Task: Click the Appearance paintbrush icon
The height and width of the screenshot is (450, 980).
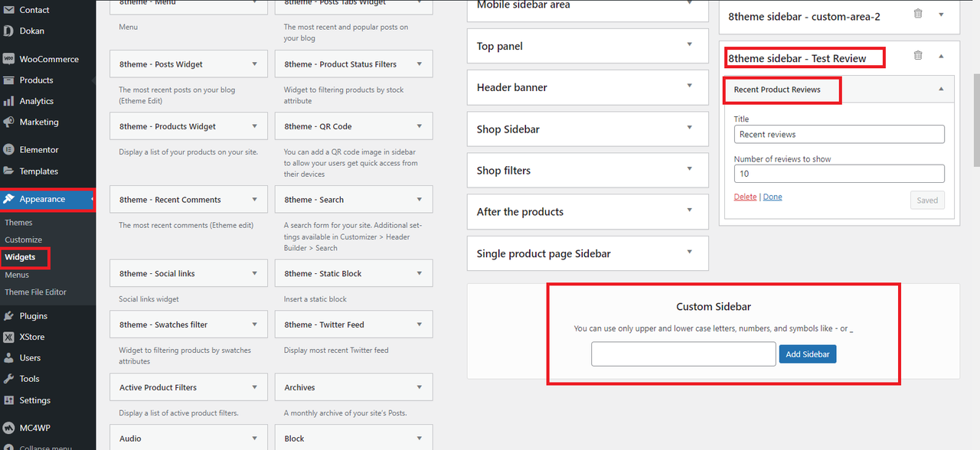Action: pos(8,199)
